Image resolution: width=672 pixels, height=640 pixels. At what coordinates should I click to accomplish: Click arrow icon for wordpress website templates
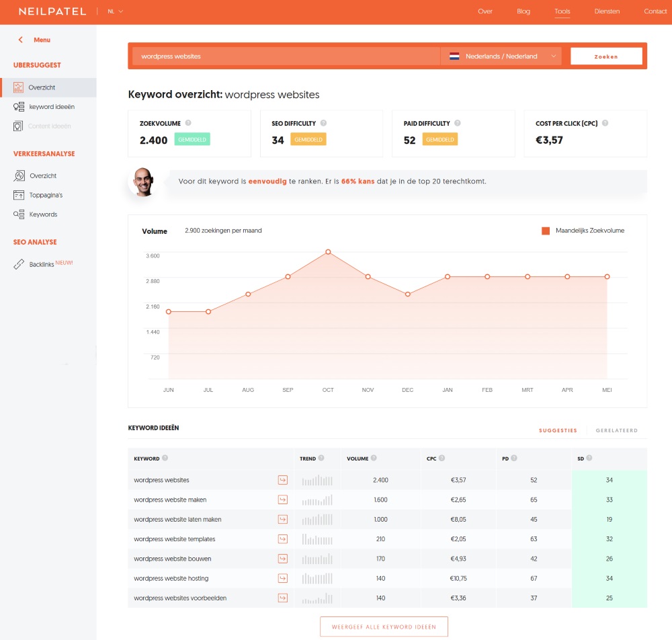283,539
